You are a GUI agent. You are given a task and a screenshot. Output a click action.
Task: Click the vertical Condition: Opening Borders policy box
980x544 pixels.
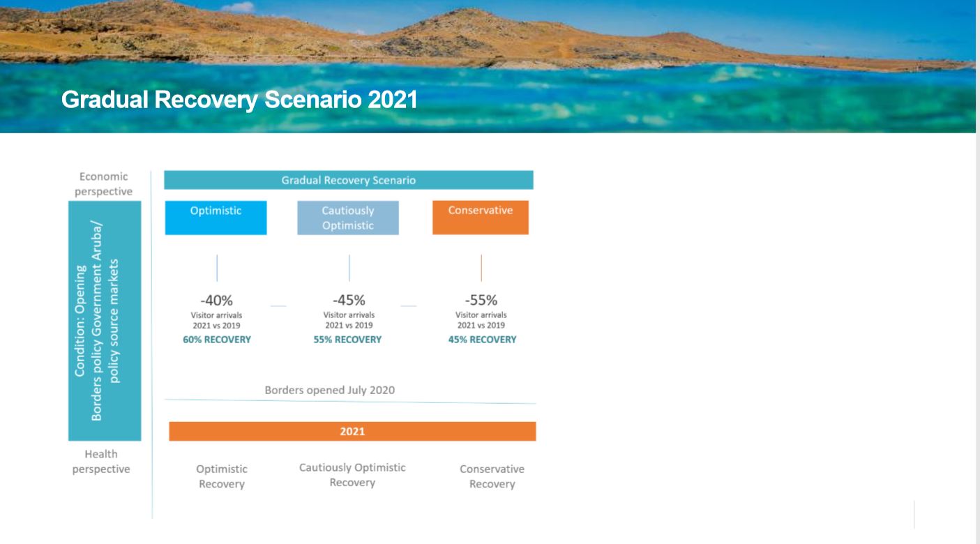click(105, 322)
